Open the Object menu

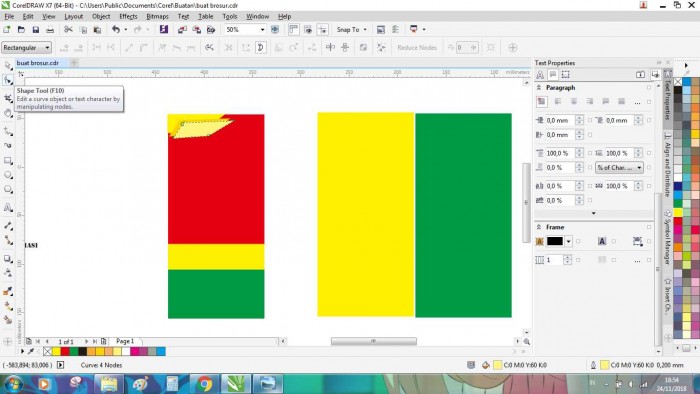click(101, 17)
